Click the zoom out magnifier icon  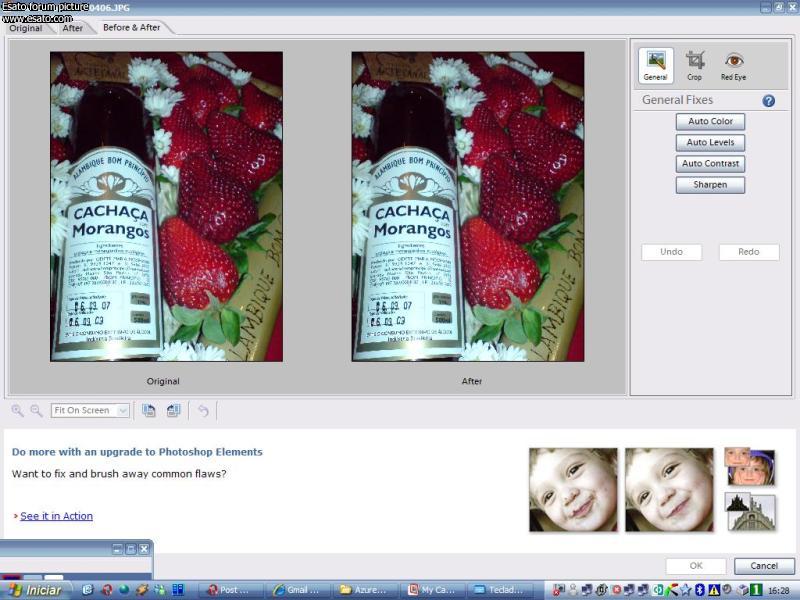pyautogui.click(x=36, y=410)
